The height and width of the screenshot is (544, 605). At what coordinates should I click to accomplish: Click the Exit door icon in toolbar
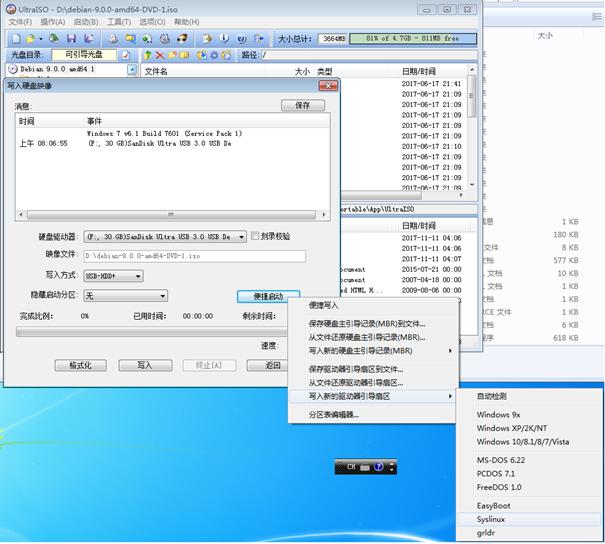tap(259, 39)
